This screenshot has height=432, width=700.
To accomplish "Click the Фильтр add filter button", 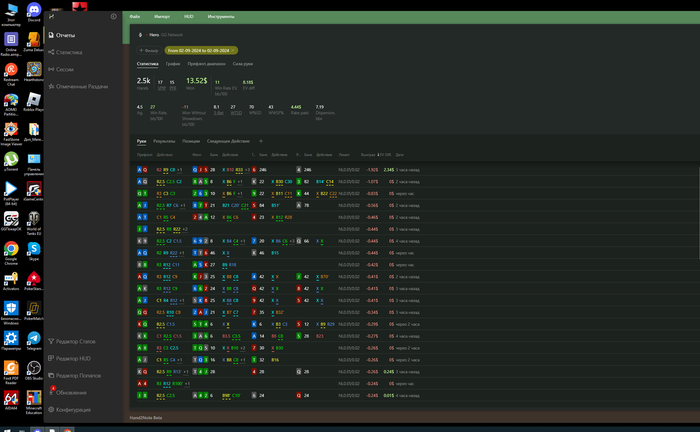I will pyautogui.click(x=150, y=49).
